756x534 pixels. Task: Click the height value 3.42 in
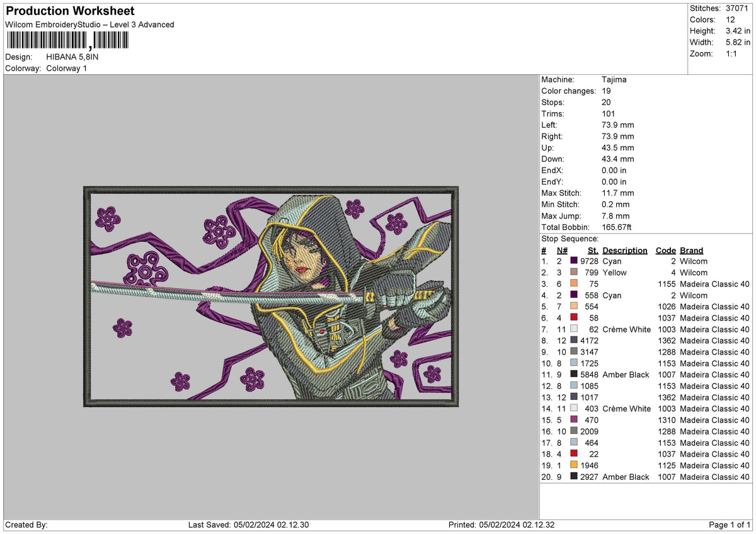point(738,31)
